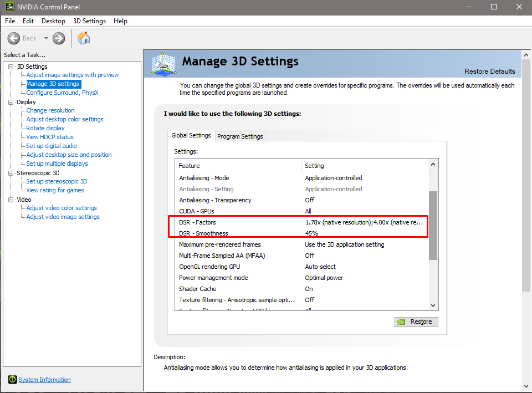Click the 45% smoothness value
The width and height of the screenshot is (532, 393).
311,233
